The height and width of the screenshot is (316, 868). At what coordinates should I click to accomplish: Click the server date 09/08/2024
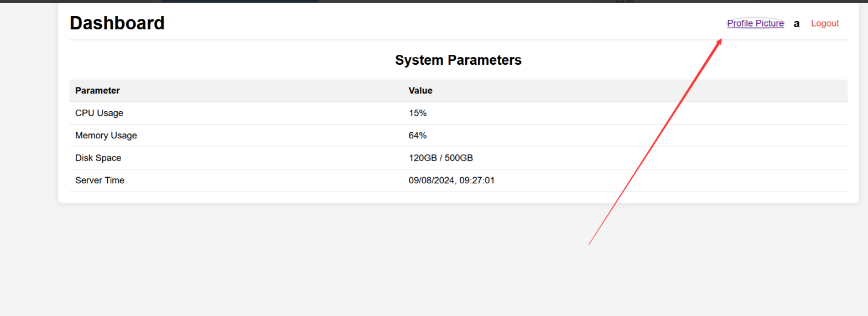[x=432, y=180]
